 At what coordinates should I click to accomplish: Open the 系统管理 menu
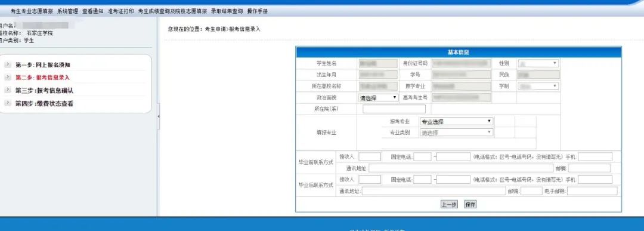point(67,11)
